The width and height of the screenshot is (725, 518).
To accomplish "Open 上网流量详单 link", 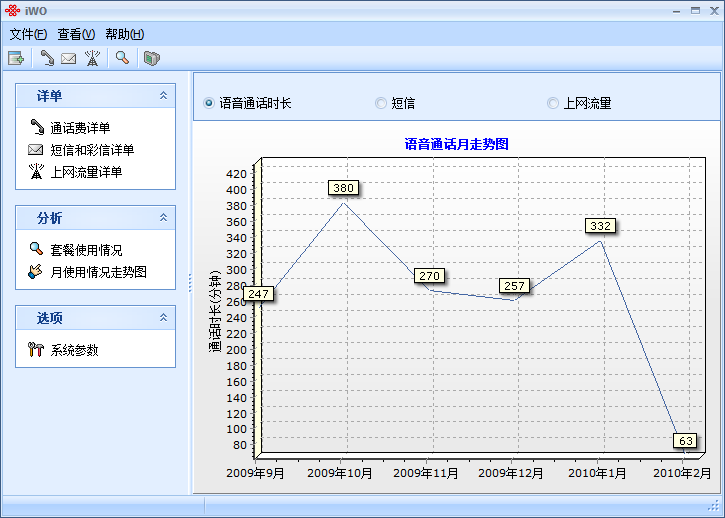I will (x=86, y=172).
